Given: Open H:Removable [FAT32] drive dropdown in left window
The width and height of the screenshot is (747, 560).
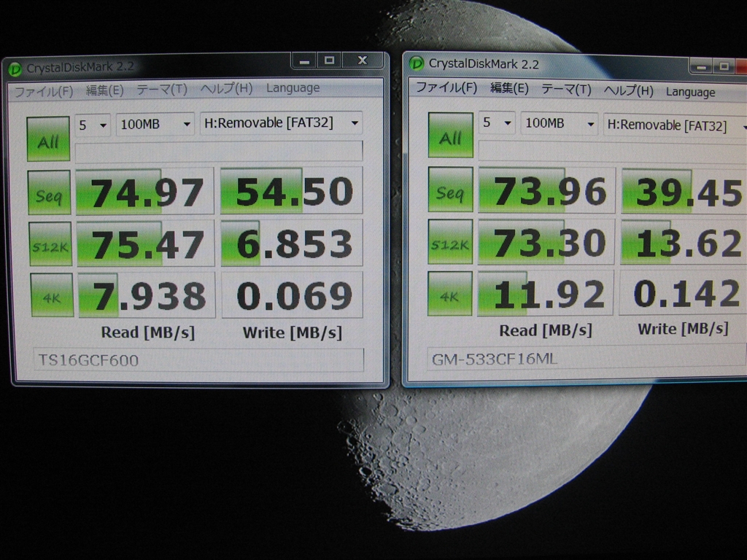Looking at the screenshot, I should 281,122.
